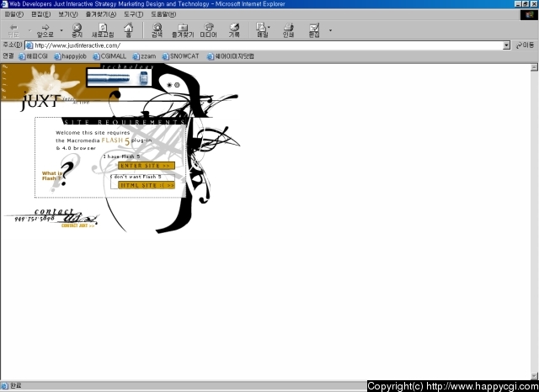Click the 주소(D) address label
Screen dimensions: 539x392
[13, 45]
